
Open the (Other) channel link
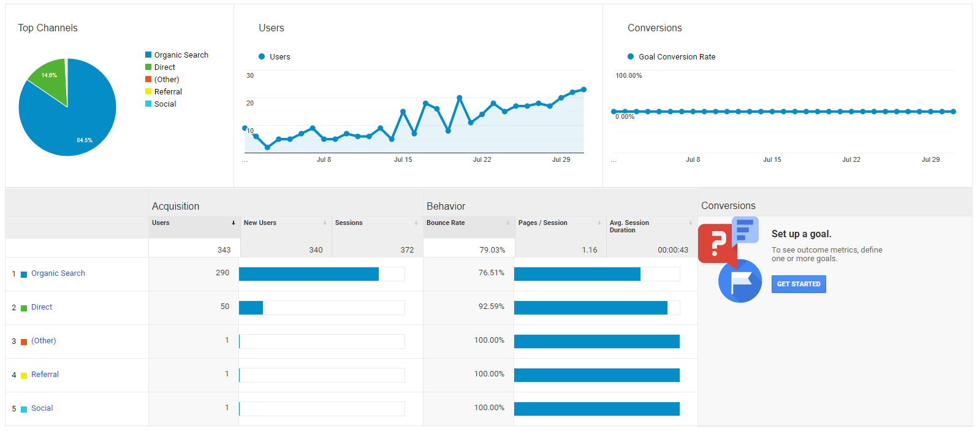coord(44,341)
